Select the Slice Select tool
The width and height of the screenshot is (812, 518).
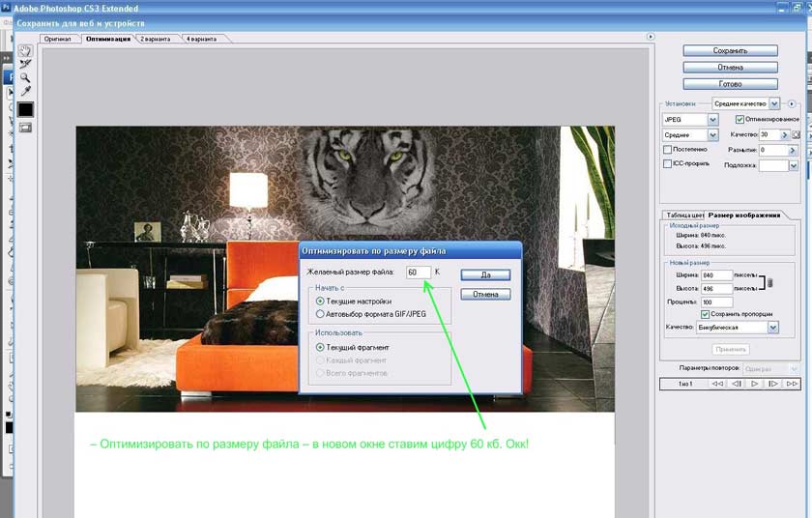(25, 64)
